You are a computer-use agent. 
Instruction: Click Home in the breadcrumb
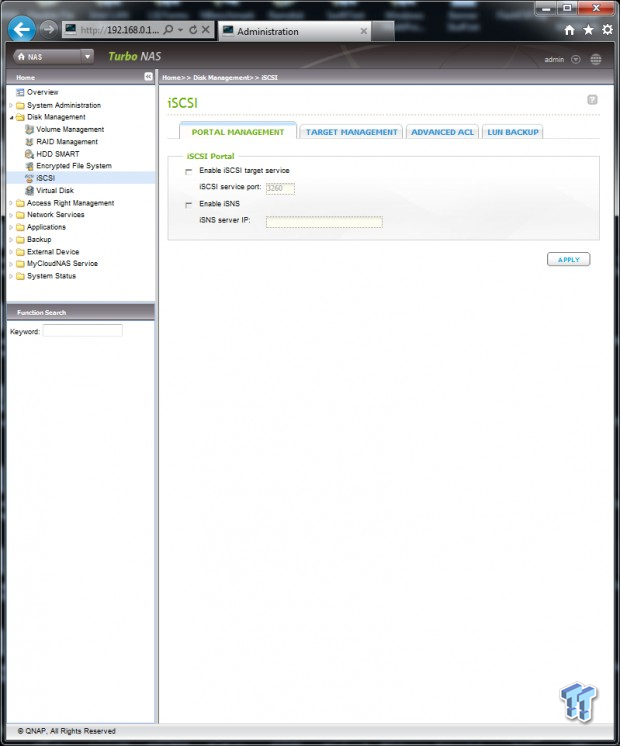tap(171, 78)
